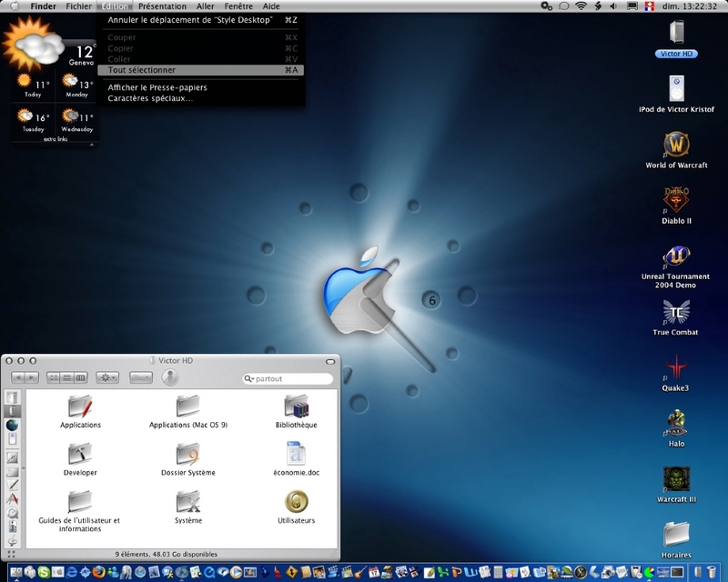Go back with Finder back arrow

coord(18,377)
